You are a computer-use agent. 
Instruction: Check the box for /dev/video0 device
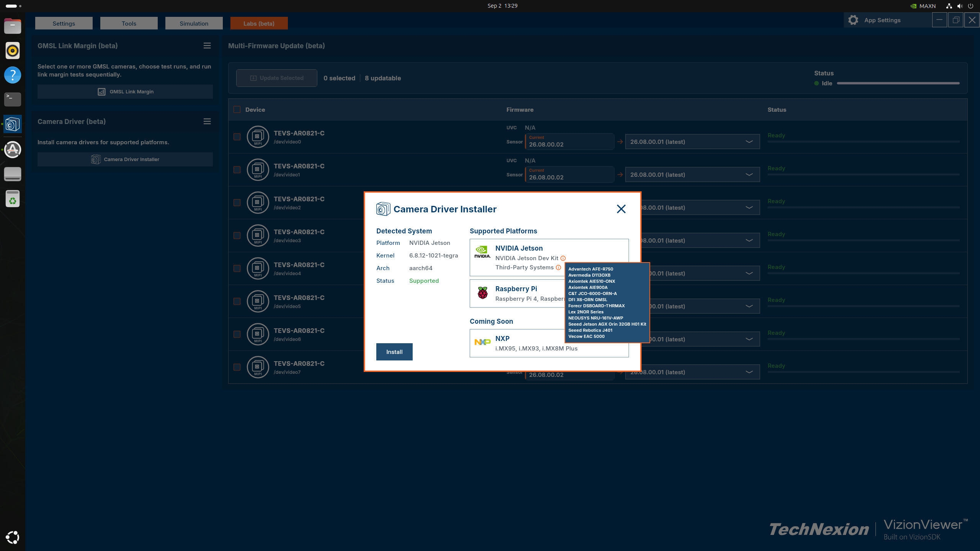[237, 137]
